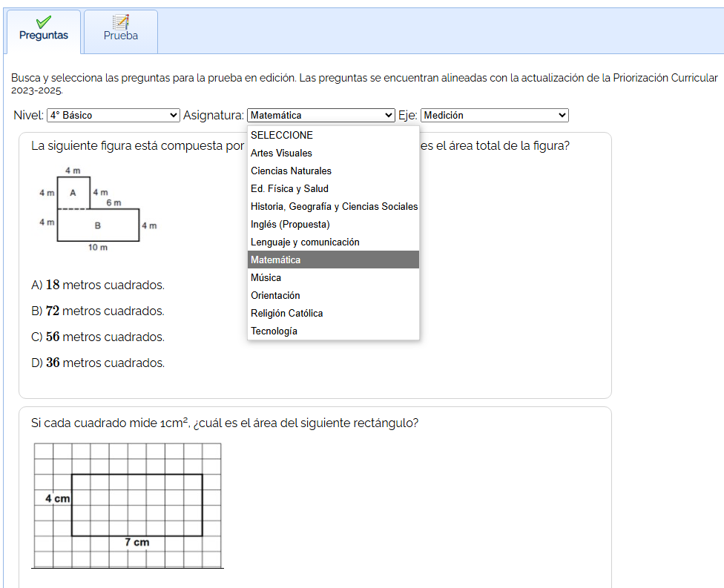Image resolution: width=724 pixels, height=588 pixels.
Task: Click the notepad Prueba icon
Action: coord(120,22)
